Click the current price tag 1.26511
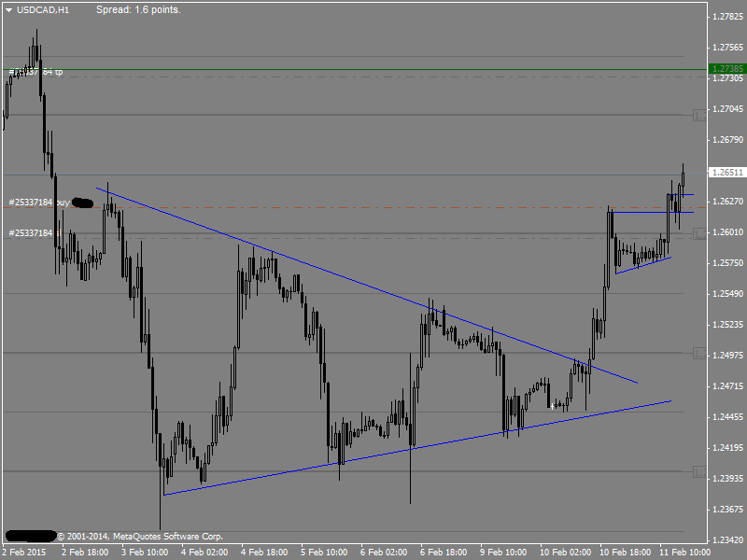 [727, 173]
